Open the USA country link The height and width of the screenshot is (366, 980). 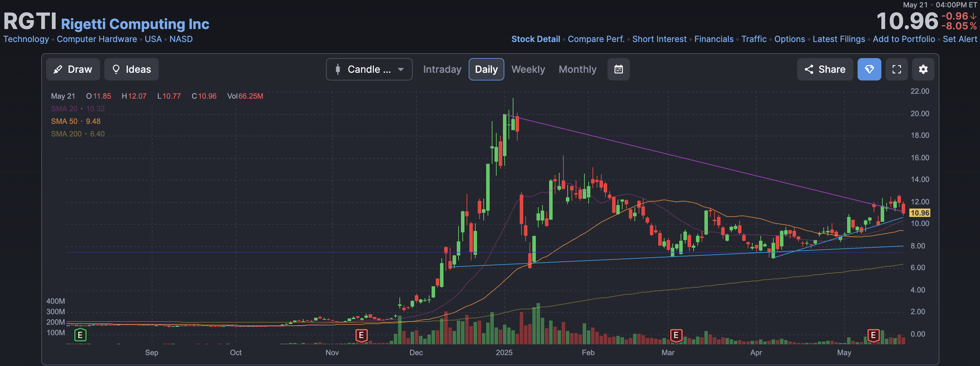153,39
